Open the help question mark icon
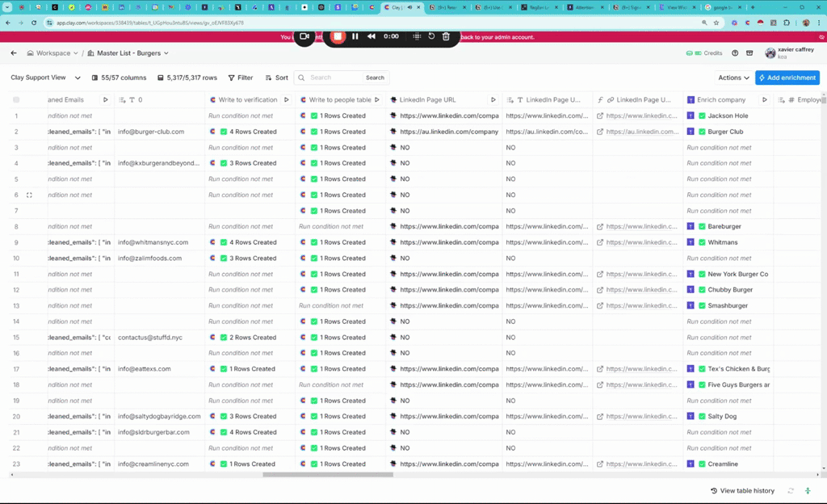 point(735,53)
